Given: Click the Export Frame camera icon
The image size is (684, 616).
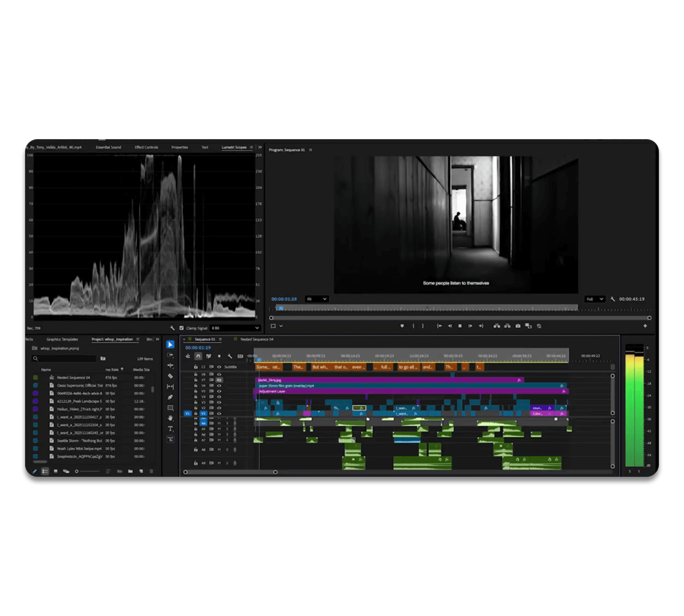Looking at the screenshot, I should [518, 326].
